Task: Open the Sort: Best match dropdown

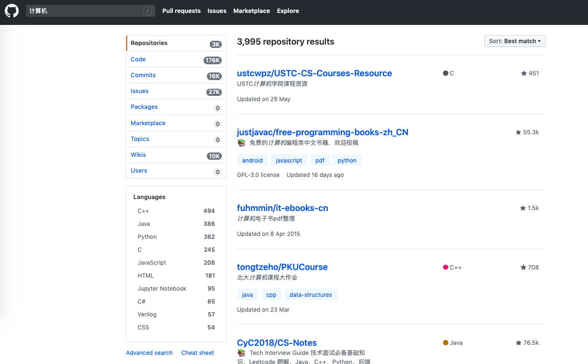Action: point(515,41)
